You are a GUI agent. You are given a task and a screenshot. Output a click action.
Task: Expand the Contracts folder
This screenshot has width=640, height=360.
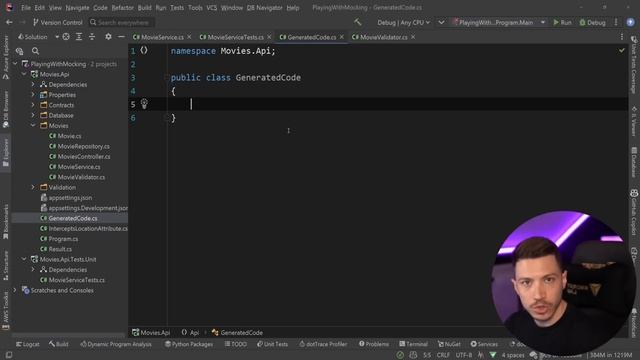click(x=33, y=105)
